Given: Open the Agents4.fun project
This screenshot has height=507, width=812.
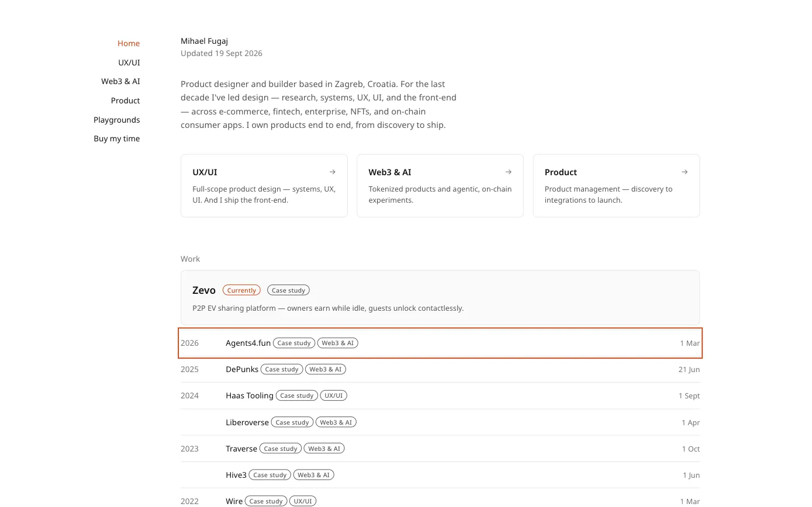Looking at the screenshot, I should click(x=440, y=343).
